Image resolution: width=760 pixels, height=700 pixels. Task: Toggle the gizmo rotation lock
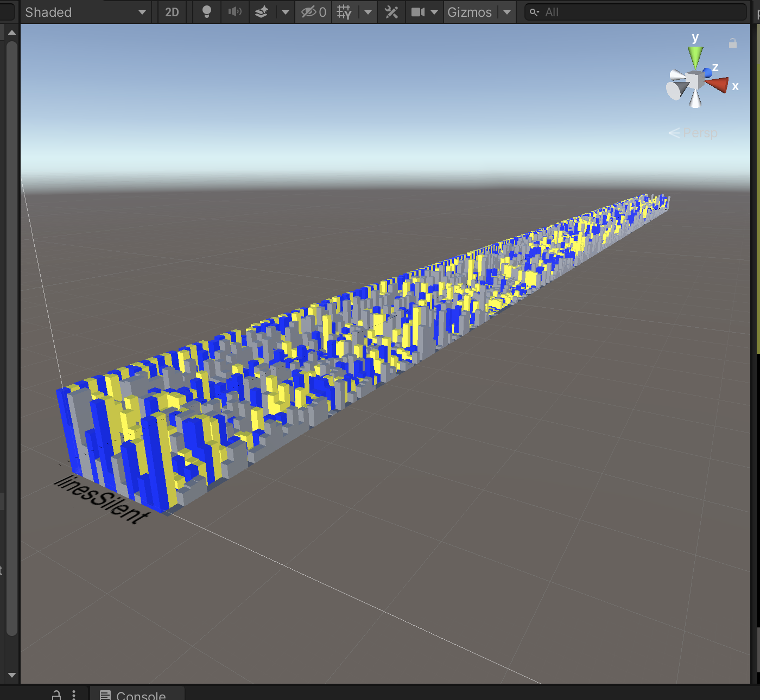point(732,43)
